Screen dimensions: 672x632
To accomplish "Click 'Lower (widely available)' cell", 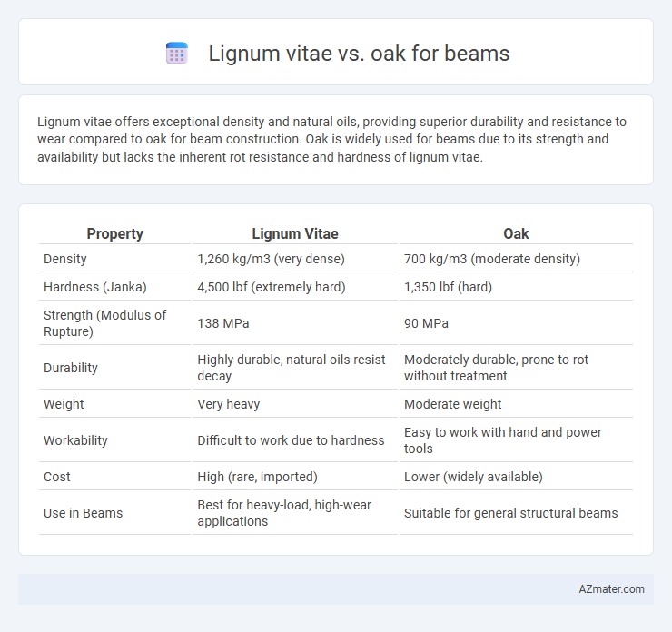I will coord(473,477).
